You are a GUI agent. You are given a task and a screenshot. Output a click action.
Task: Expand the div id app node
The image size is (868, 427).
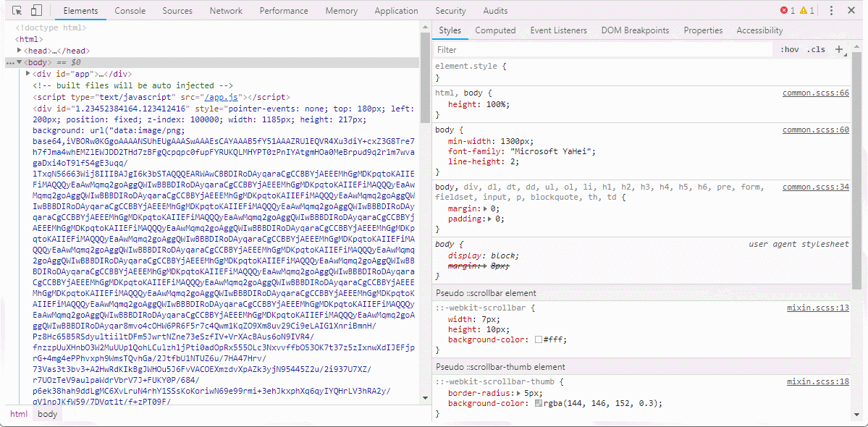(28, 74)
